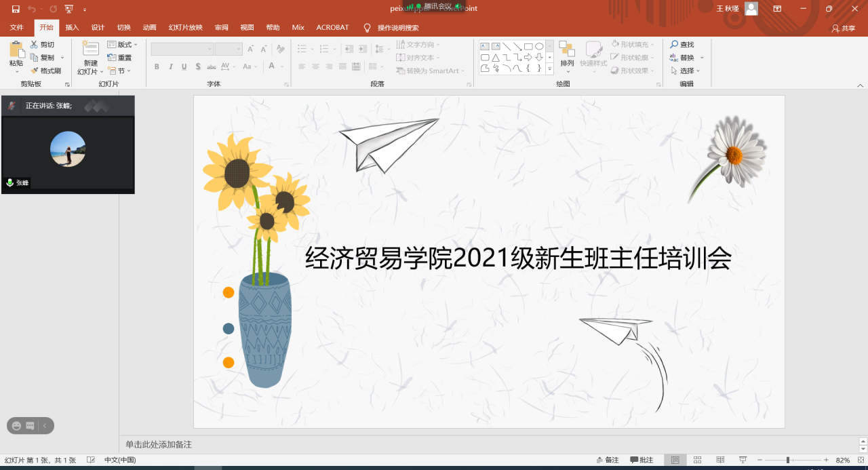Adjust the zoom slider in the status bar

tap(787, 460)
